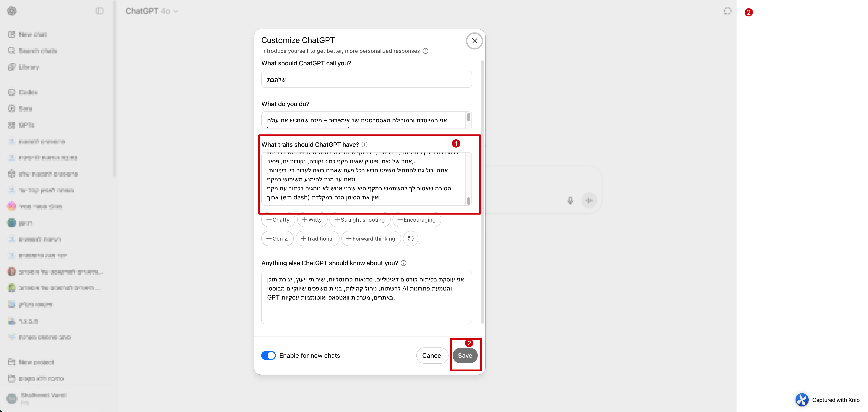Click info icon beside 'Anything else' question
This screenshot has width=868, height=412.
404,263
